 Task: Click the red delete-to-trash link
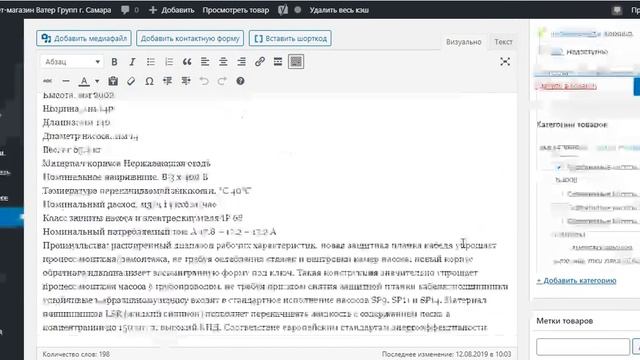[567, 86]
